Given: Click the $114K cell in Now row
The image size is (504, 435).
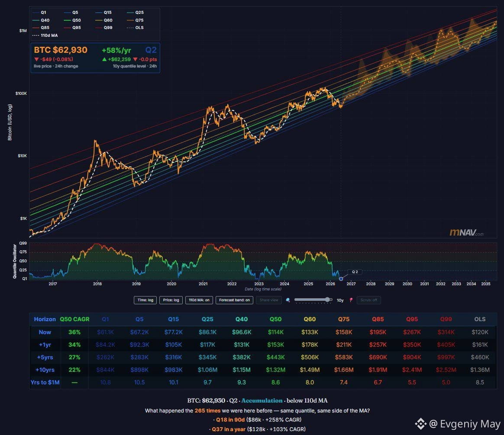Looking at the screenshot, I should click(x=275, y=332).
